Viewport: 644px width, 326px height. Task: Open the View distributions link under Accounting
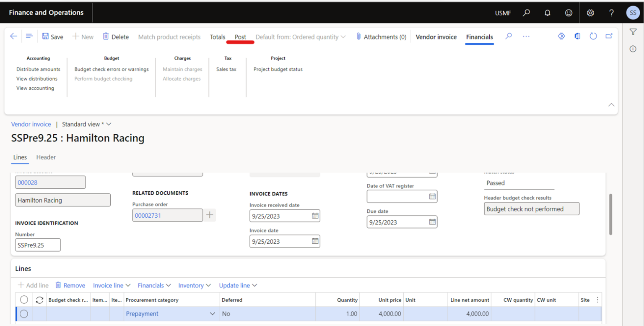click(x=36, y=78)
